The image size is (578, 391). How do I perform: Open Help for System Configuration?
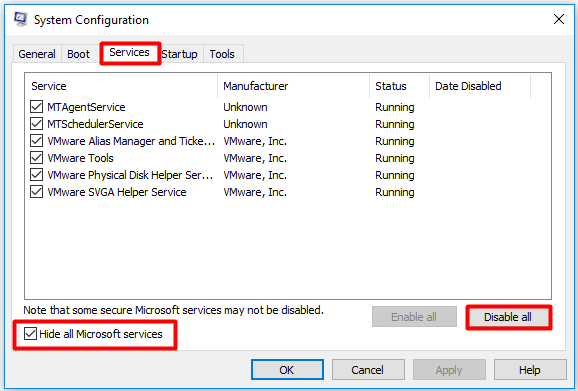[x=530, y=370]
